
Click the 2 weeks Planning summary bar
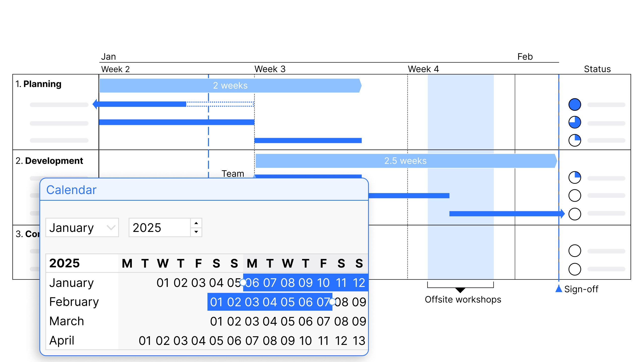(x=230, y=85)
